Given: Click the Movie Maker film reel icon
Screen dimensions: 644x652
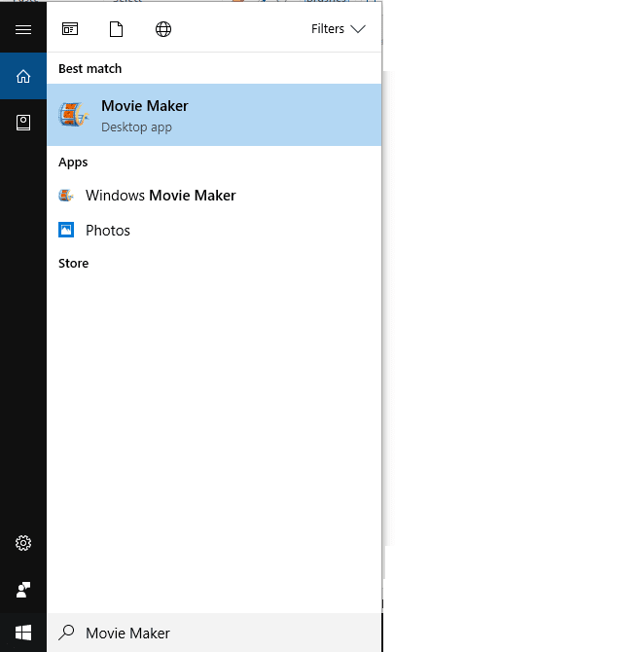Looking at the screenshot, I should [x=74, y=115].
